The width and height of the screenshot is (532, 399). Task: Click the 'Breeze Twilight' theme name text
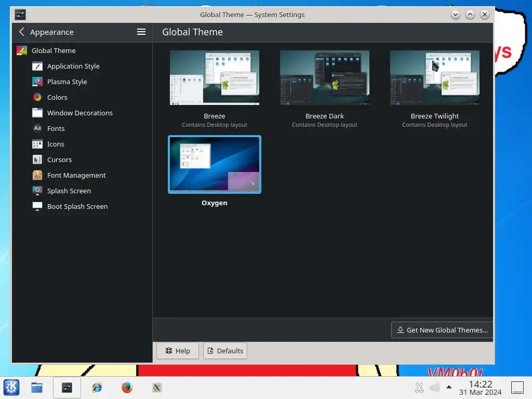[x=435, y=116]
